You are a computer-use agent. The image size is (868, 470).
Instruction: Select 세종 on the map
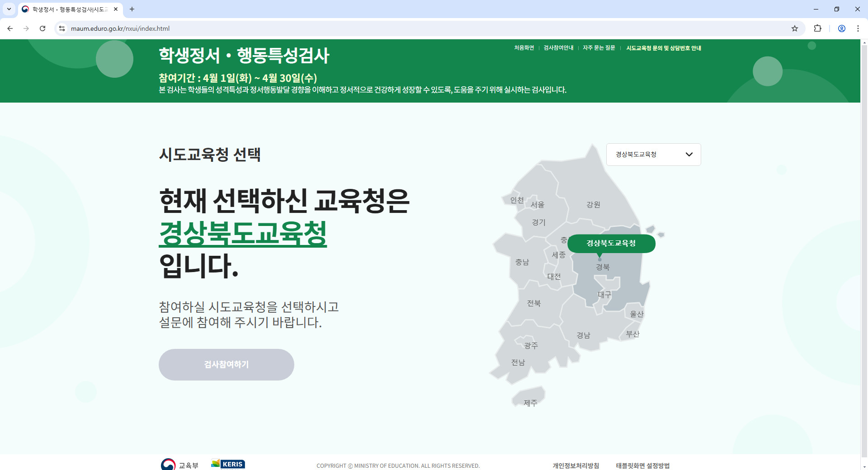click(x=559, y=255)
